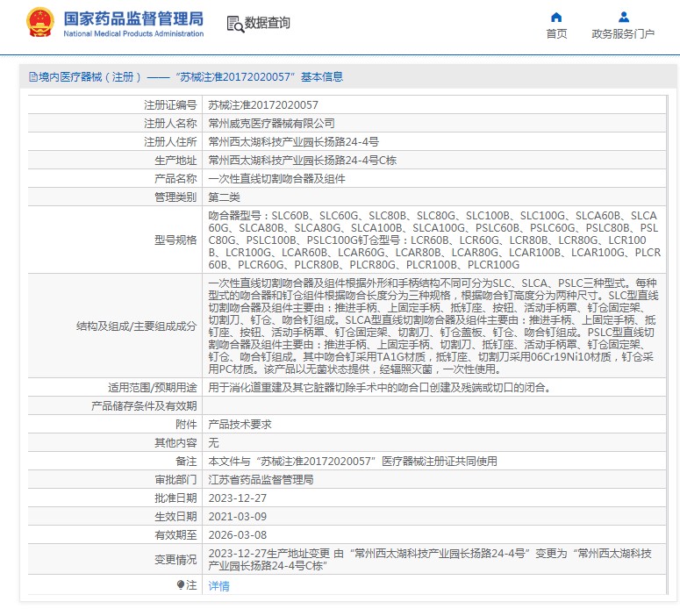Click 国家药品监督管理局 title
This screenshot has height=616, width=680.
click(133, 18)
